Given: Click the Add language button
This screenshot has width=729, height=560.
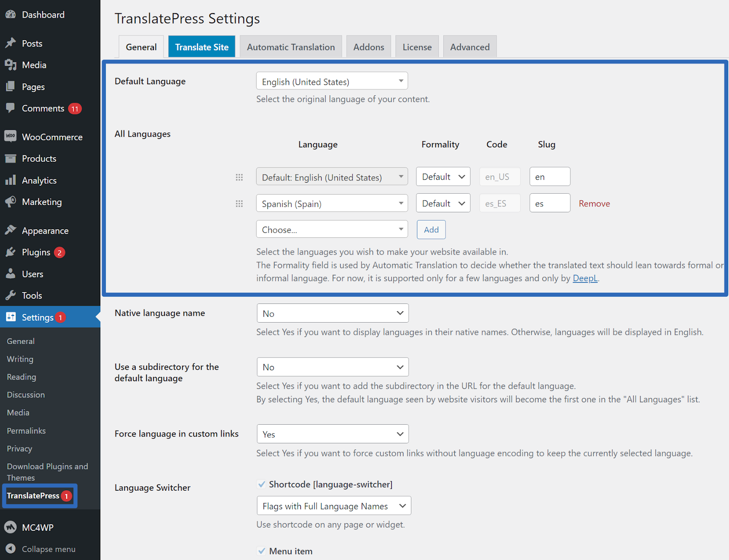Looking at the screenshot, I should click(x=431, y=230).
